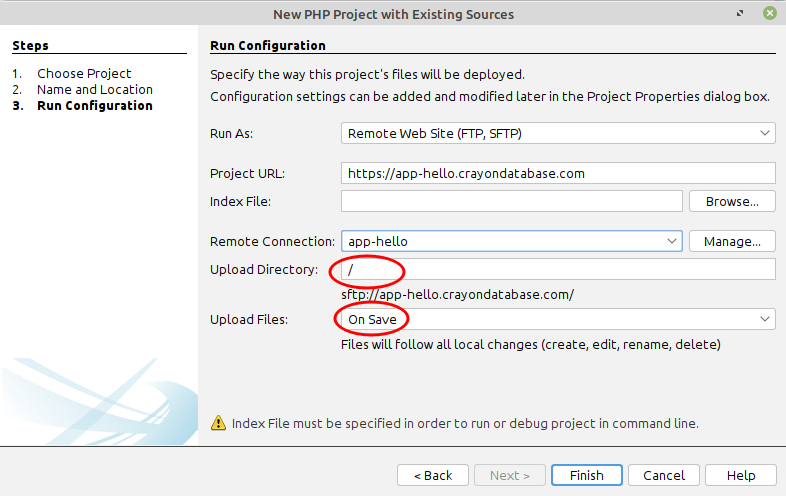Screen dimensions: 786x496
Task: Click the Upload Directory field
Action: point(558,269)
